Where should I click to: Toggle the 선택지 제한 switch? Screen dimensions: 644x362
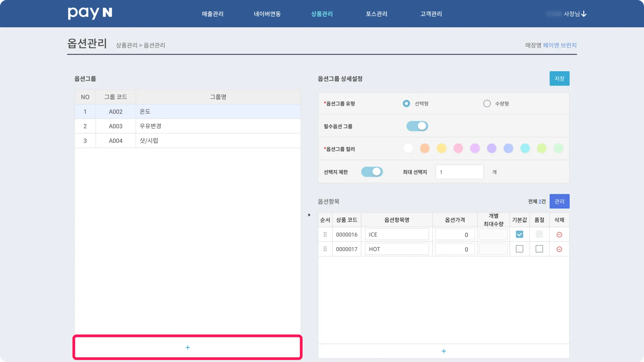(372, 172)
